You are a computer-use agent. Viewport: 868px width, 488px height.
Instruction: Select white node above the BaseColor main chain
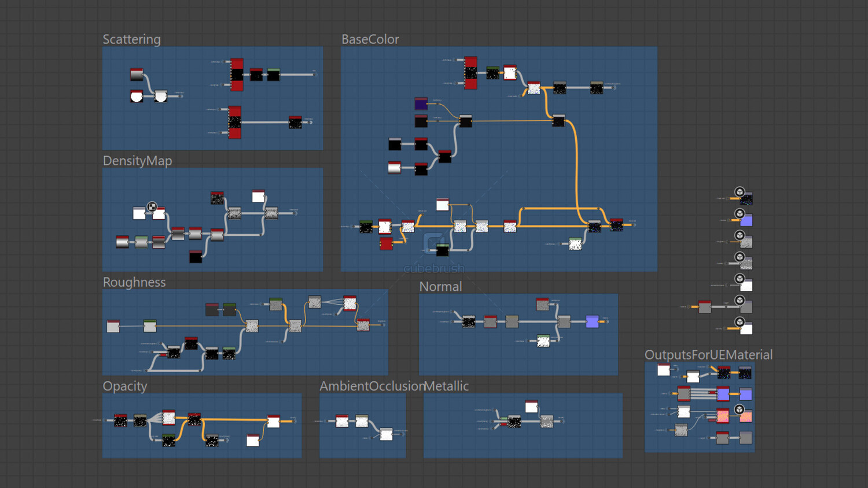click(442, 204)
